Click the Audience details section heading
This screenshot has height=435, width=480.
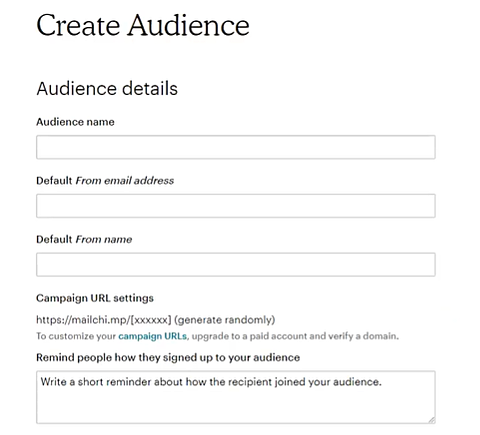pos(107,89)
